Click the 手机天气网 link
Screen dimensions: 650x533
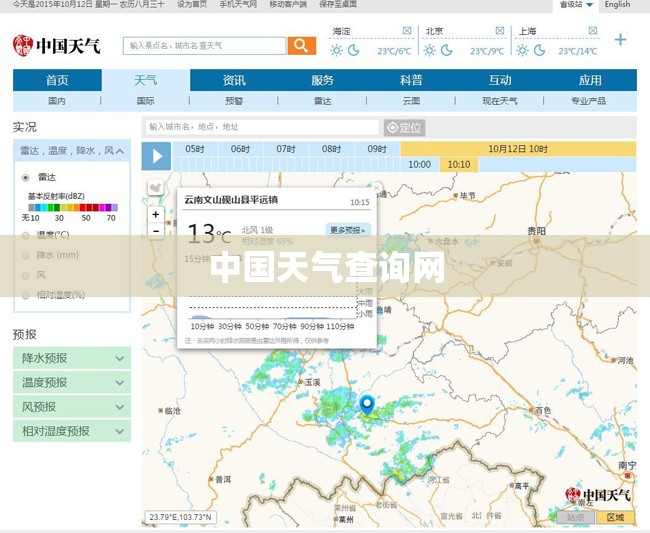(x=238, y=5)
